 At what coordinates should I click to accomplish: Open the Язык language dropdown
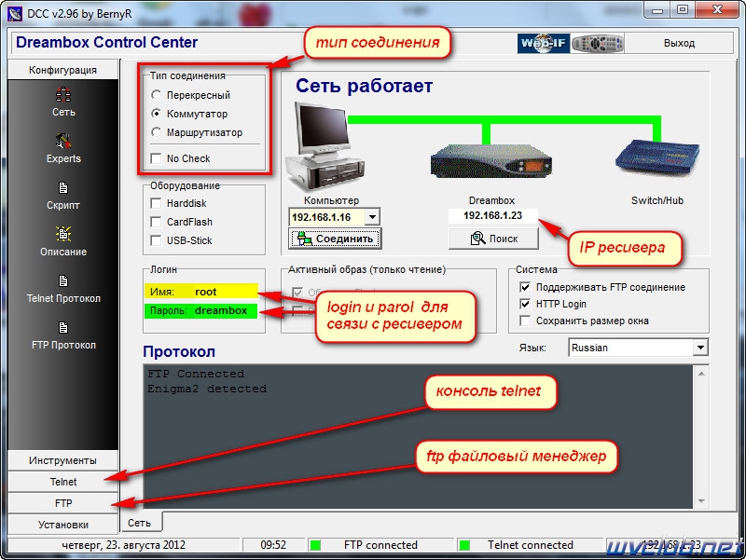click(700, 348)
